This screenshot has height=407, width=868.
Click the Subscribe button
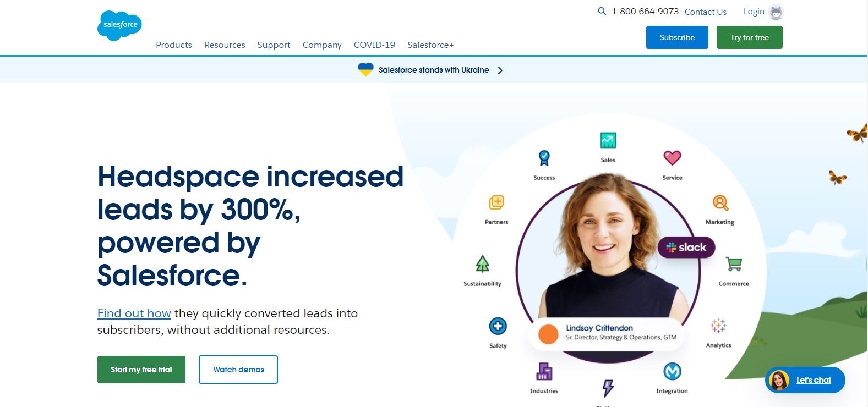pyautogui.click(x=677, y=37)
